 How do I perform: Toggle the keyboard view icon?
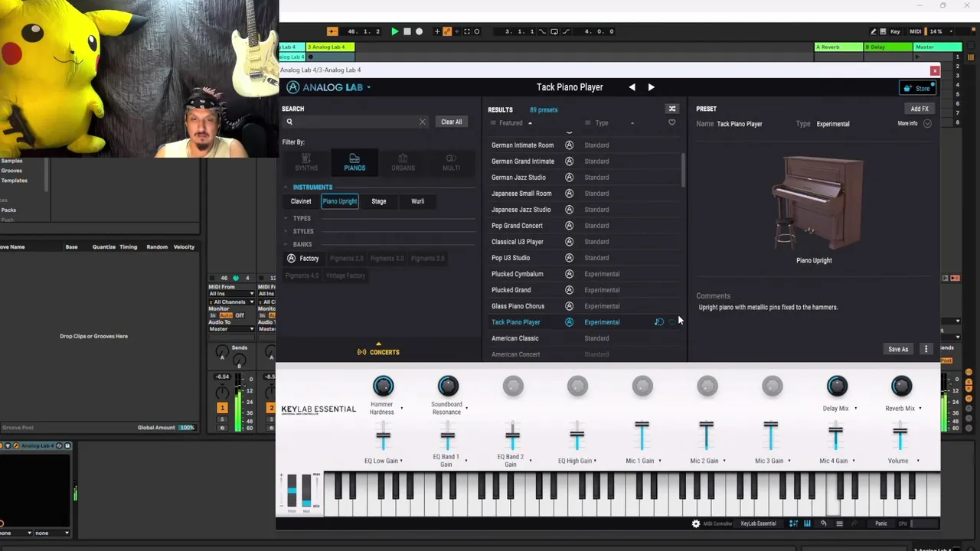[x=807, y=523]
